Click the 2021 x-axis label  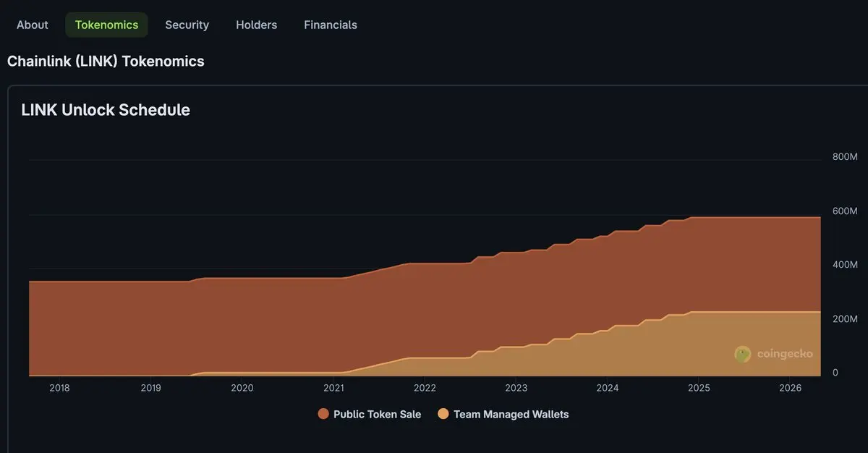tap(333, 388)
